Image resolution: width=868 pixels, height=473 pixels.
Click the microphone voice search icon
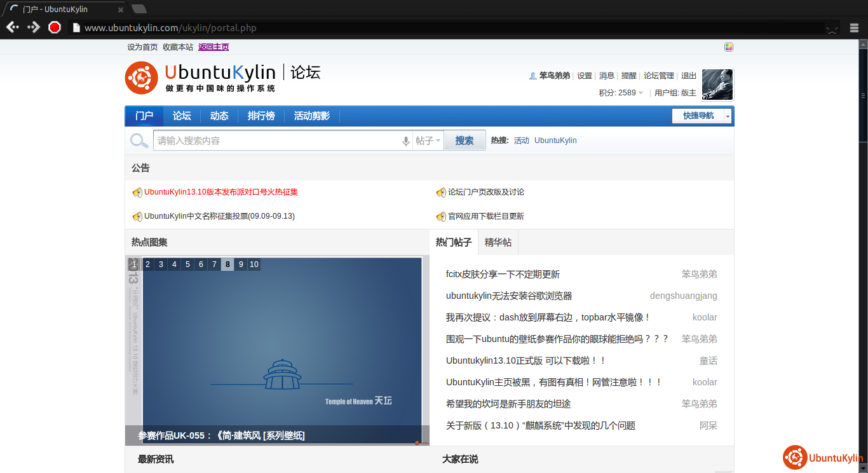(406, 141)
